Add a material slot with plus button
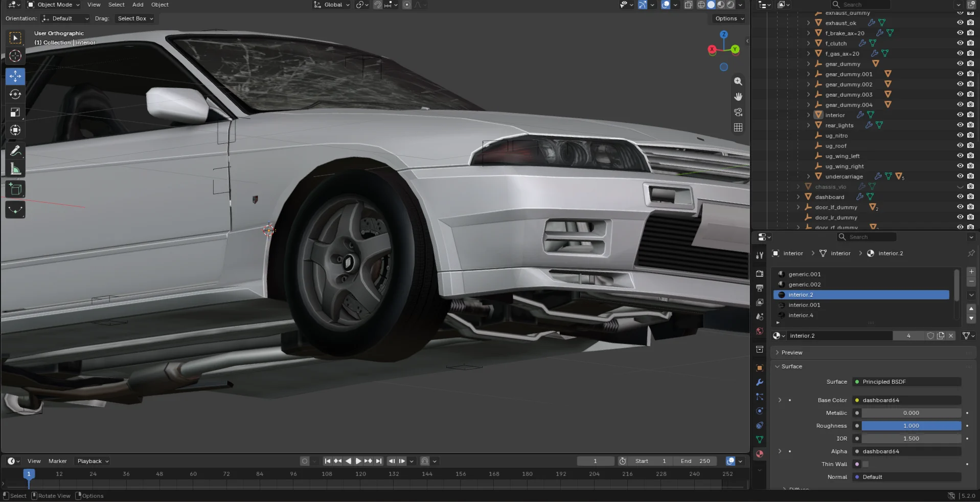This screenshot has height=502, width=980. pyautogui.click(x=971, y=272)
